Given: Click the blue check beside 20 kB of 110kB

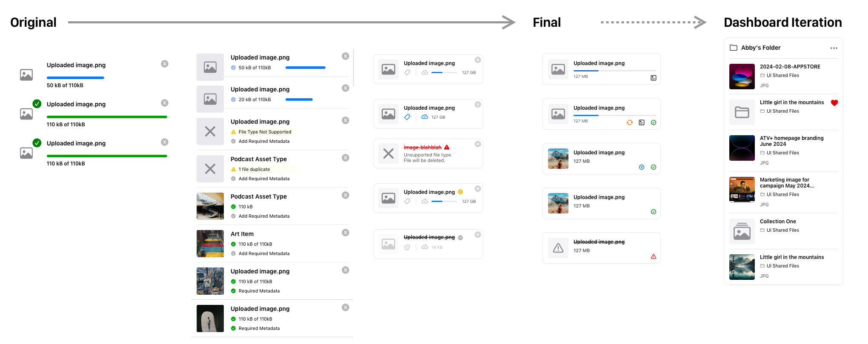Looking at the screenshot, I should pos(233,100).
